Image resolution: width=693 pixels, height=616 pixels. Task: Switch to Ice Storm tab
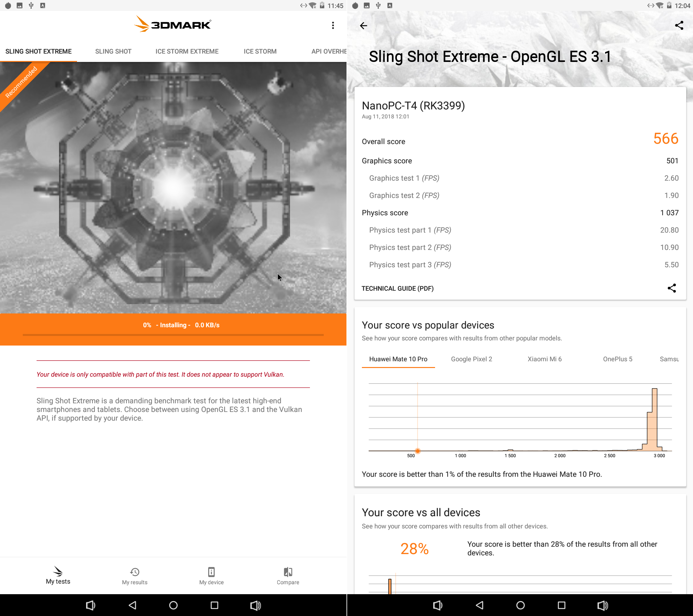pos(260,52)
